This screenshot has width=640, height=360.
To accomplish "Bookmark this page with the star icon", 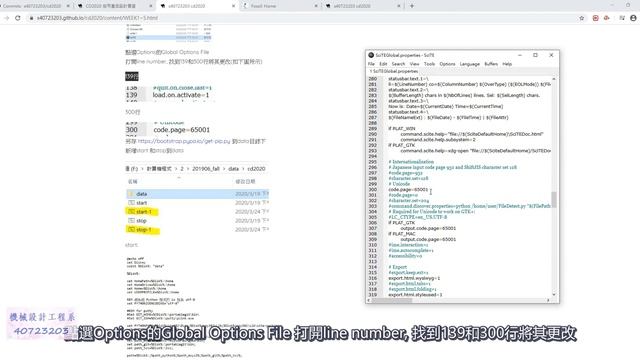I will 582,18.
